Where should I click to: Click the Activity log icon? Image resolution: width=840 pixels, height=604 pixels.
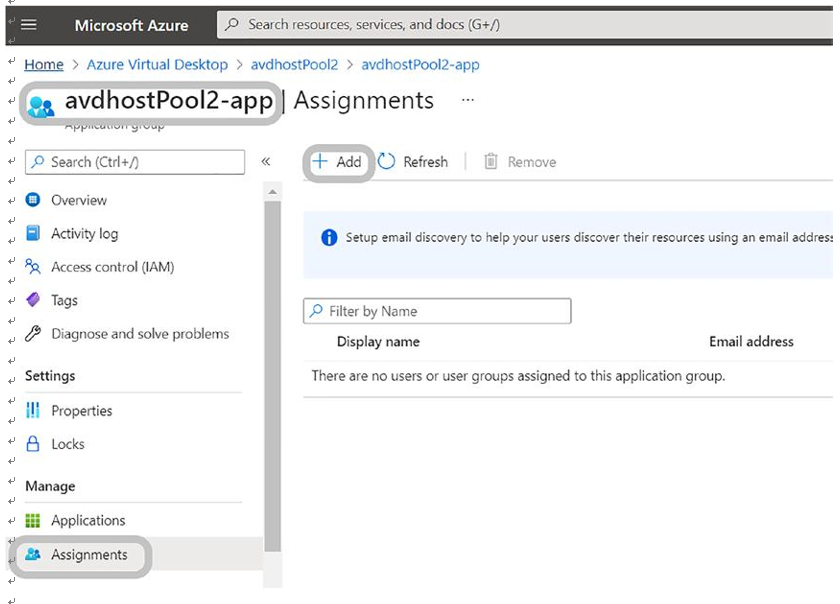click(x=33, y=233)
